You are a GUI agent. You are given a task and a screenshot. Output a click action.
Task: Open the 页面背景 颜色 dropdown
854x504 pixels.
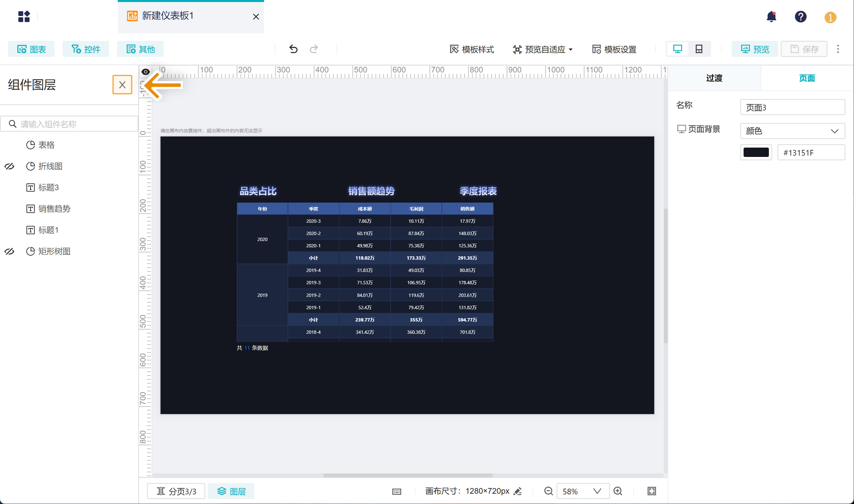[x=792, y=131]
